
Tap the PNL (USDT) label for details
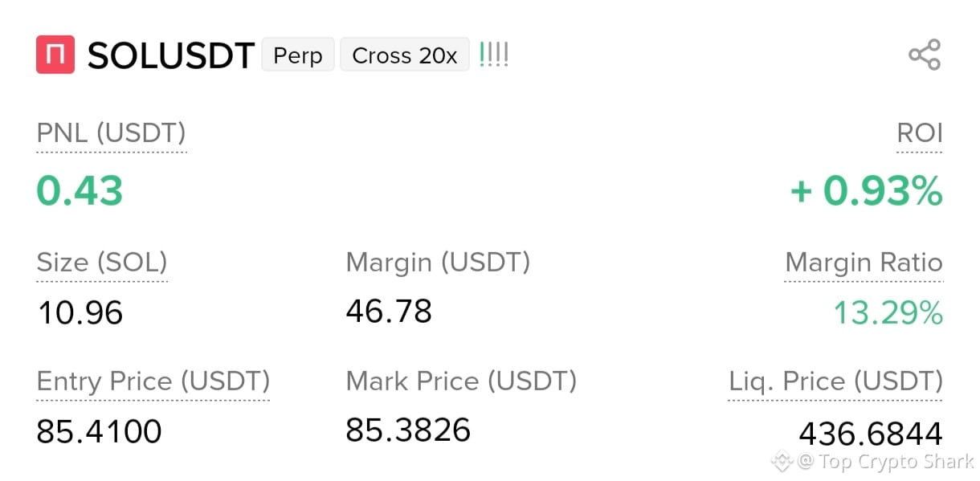(112, 133)
